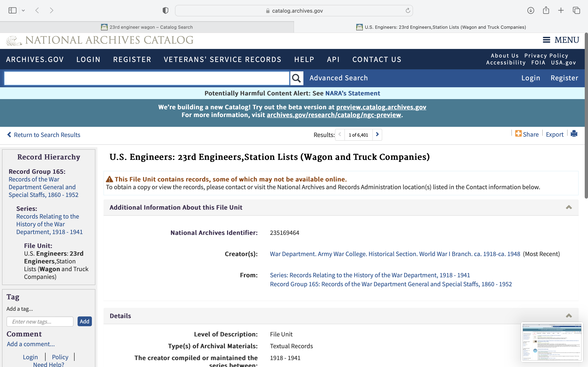
Task: Click the privacy shield icon
Action: pyautogui.click(x=165, y=11)
